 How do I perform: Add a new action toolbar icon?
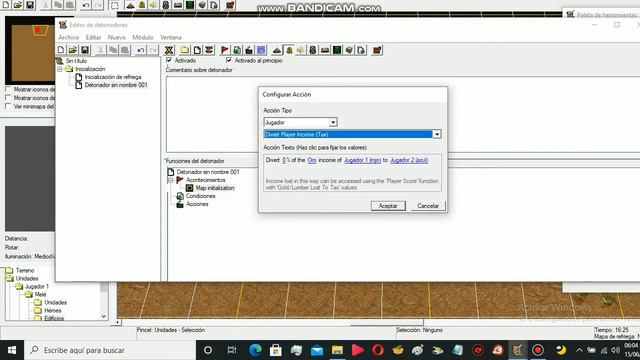coord(249,50)
